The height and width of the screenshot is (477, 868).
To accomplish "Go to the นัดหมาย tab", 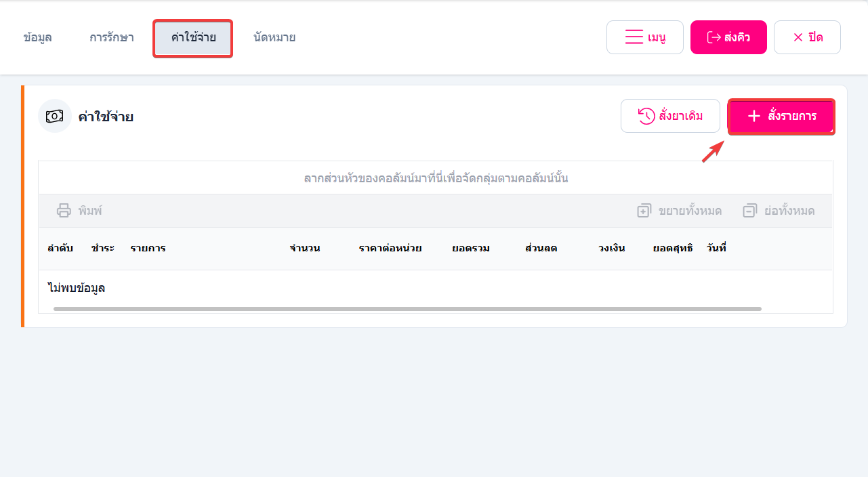I will tap(274, 37).
